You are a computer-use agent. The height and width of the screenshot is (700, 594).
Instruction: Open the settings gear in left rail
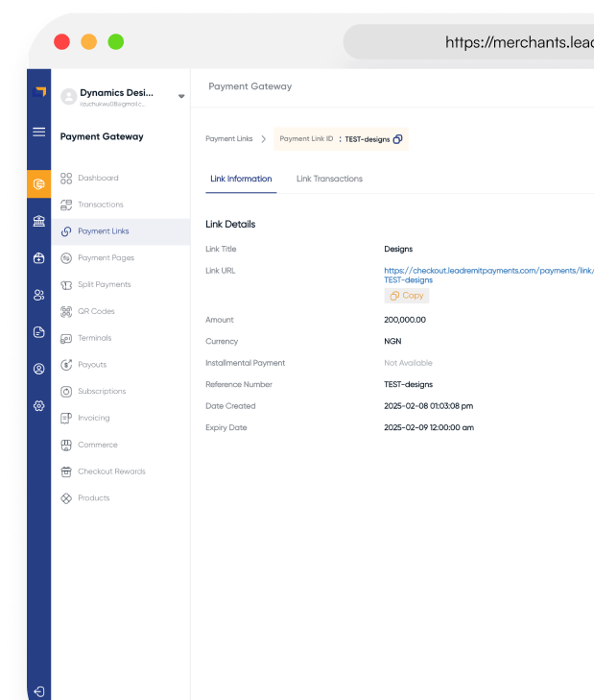tap(39, 406)
